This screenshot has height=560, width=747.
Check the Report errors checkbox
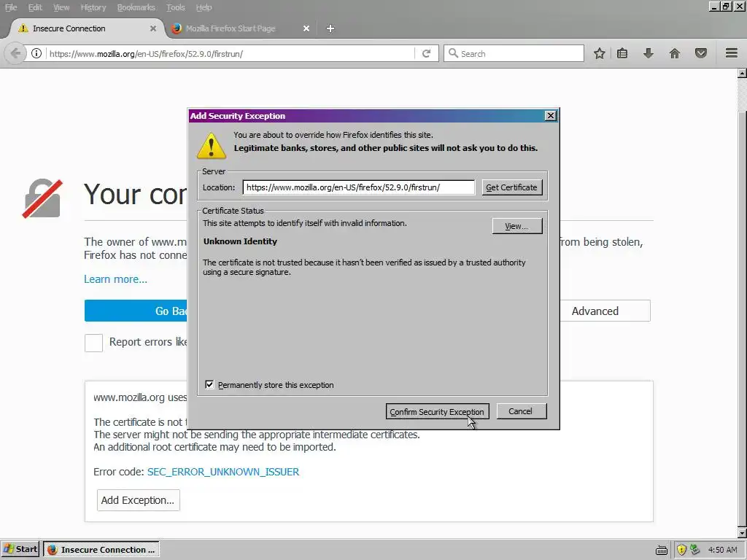pos(93,343)
